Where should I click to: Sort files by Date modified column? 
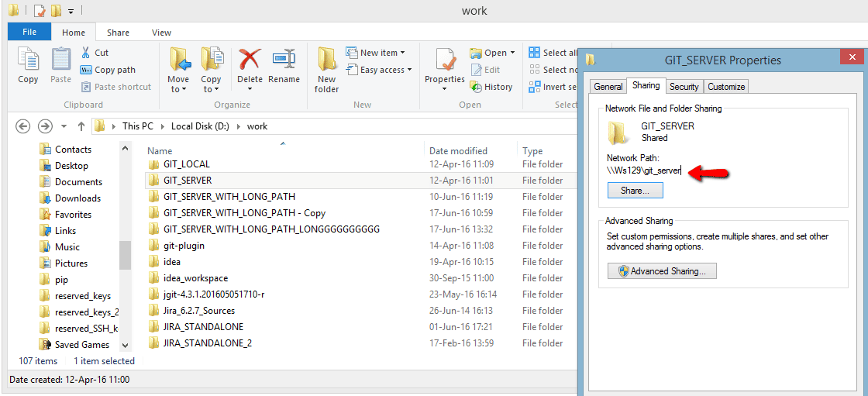(x=458, y=151)
